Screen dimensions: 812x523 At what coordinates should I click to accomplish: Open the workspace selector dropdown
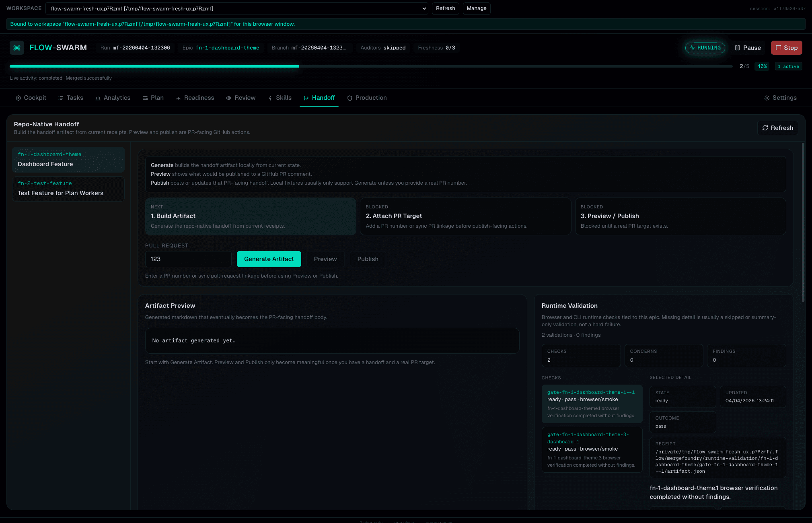tap(237, 8)
